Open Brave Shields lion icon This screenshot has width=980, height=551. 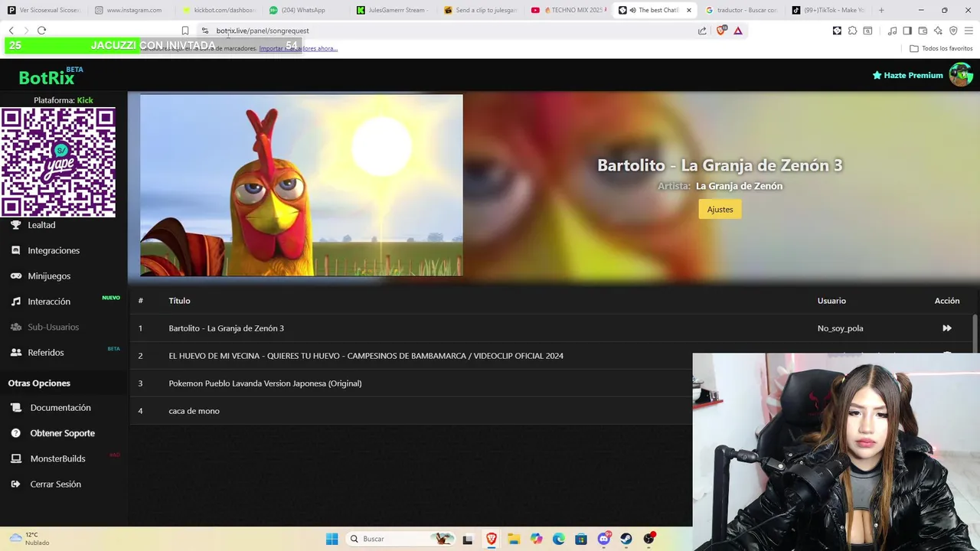720,31
